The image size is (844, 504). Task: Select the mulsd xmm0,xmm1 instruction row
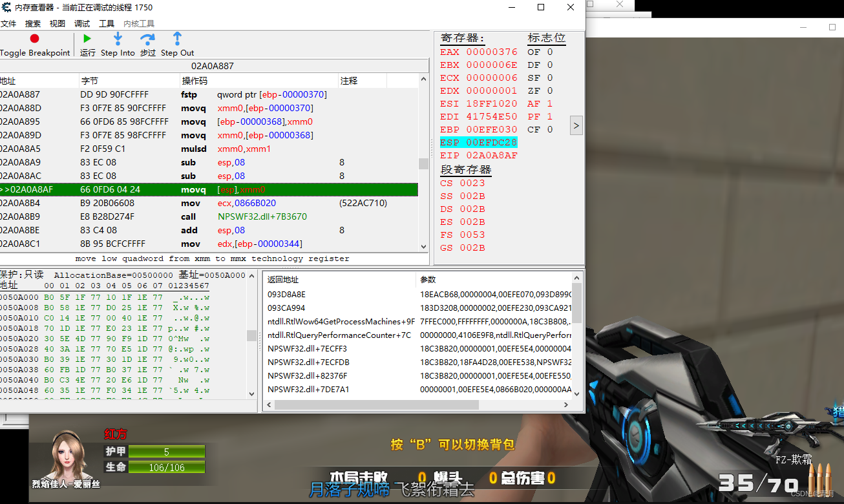(209, 149)
